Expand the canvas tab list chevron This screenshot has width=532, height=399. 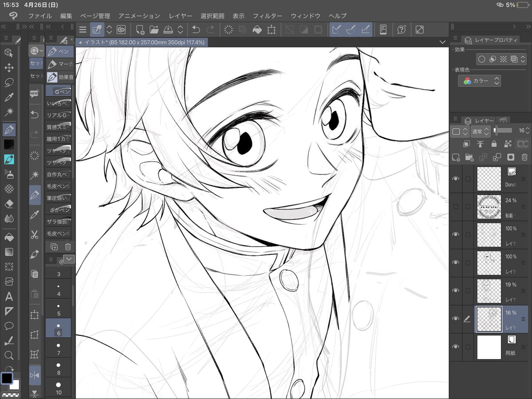pos(442,42)
